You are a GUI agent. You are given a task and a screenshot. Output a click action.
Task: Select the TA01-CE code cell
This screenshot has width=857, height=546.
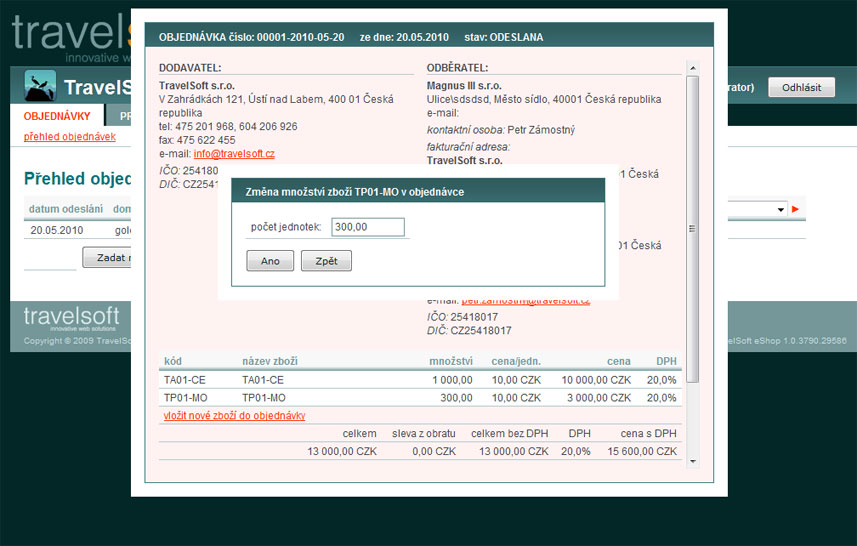click(x=185, y=380)
